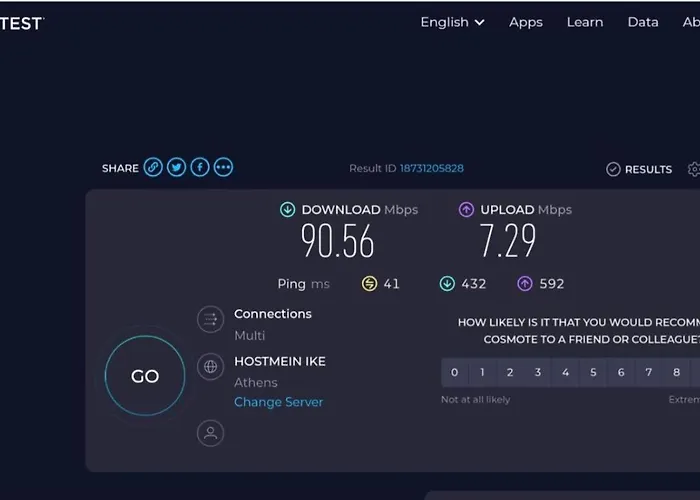Open the Data menu
The image size is (700, 500).
643,22
